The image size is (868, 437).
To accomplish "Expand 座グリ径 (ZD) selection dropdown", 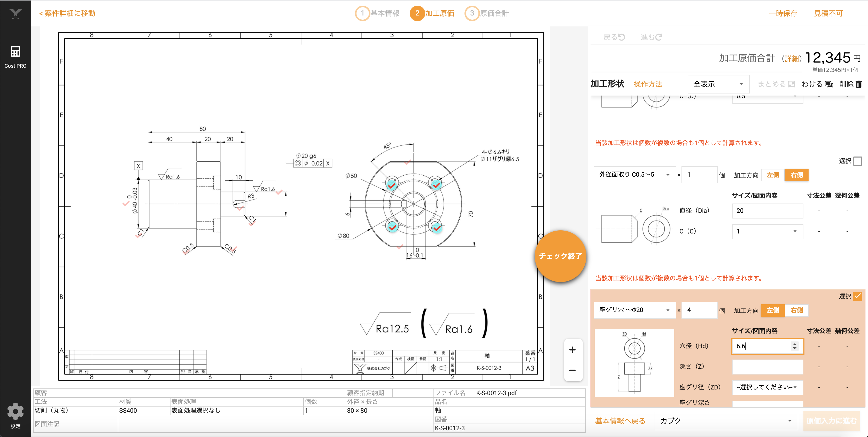I will tap(767, 387).
